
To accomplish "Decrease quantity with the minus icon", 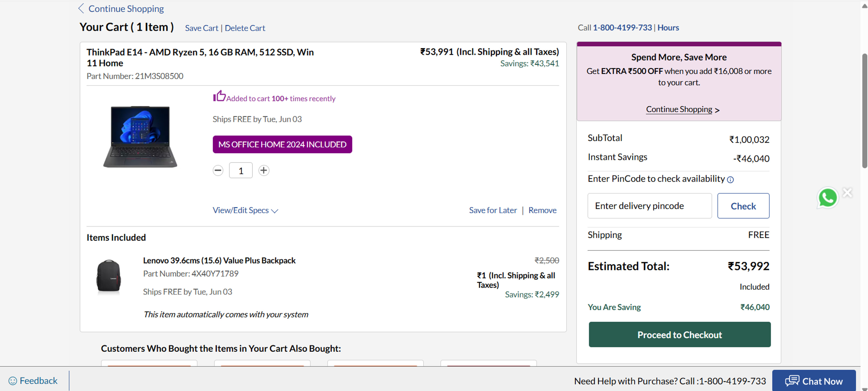I will point(218,170).
